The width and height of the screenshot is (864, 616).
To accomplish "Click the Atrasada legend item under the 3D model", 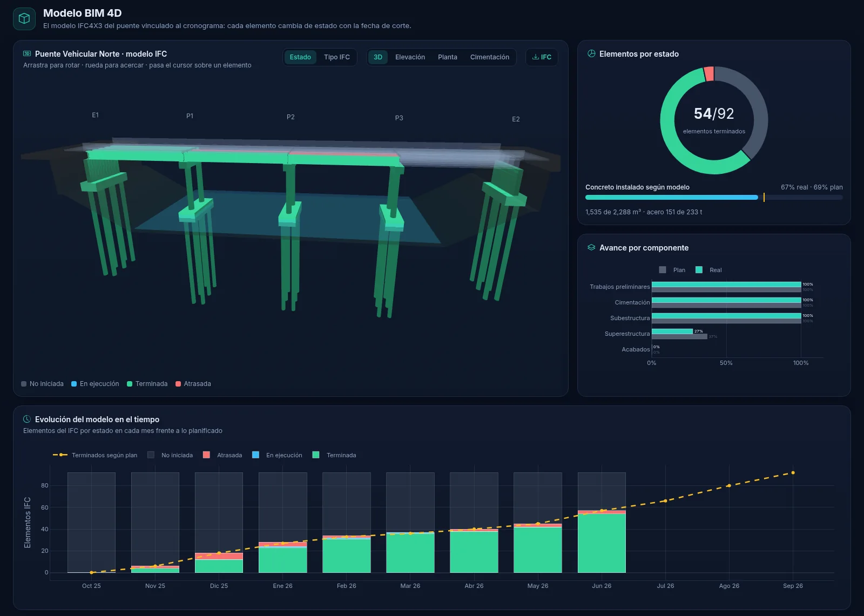I will click(x=193, y=384).
